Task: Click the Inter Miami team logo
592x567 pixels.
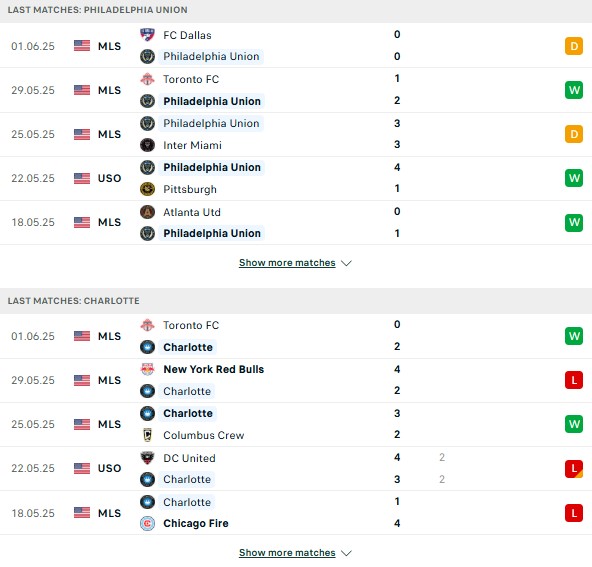Action: [x=147, y=145]
